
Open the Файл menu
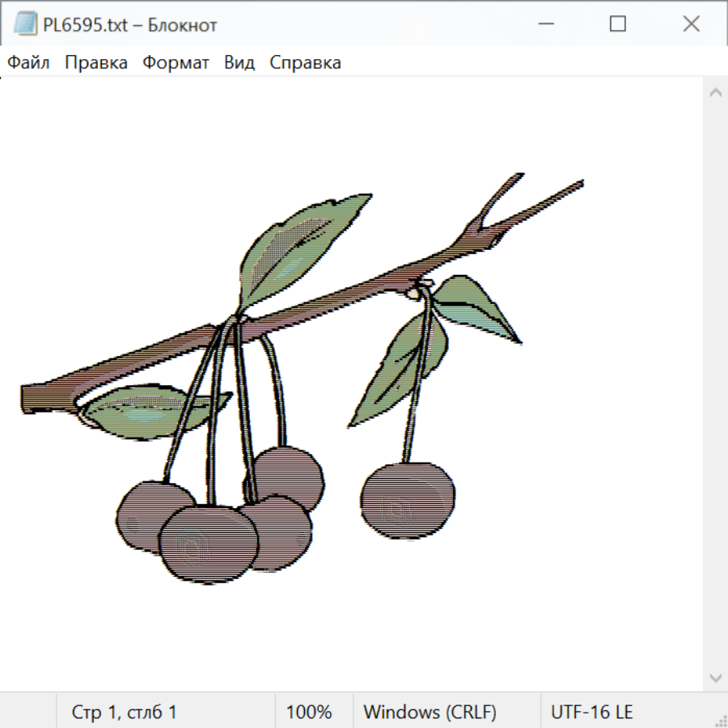[28, 63]
